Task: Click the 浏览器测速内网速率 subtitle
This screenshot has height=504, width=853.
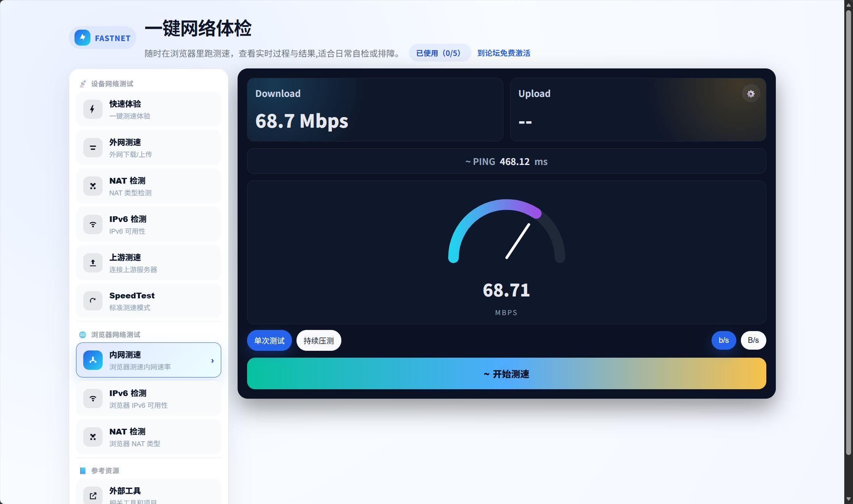Action: point(140,367)
